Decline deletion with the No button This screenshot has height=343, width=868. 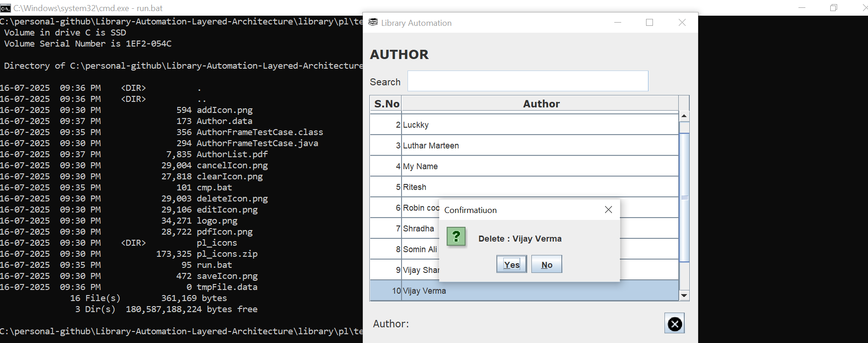tap(547, 264)
